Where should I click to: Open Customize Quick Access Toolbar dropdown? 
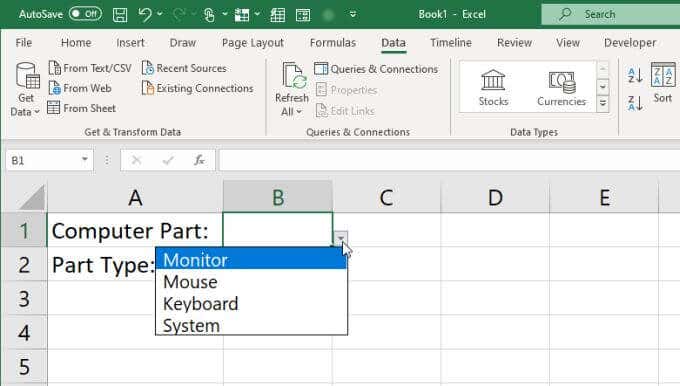(353, 14)
